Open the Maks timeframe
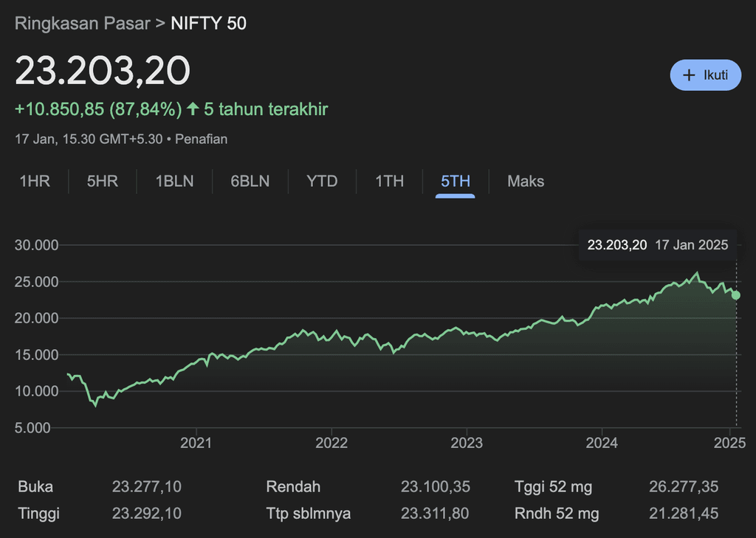The width and height of the screenshot is (756, 538). click(526, 181)
